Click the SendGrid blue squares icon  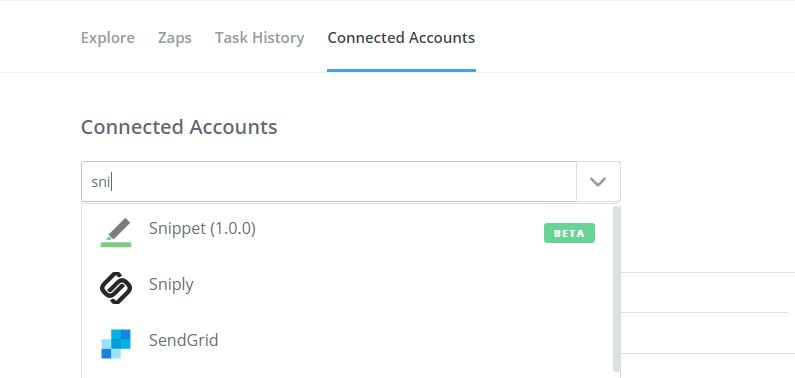tap(116, 344)
